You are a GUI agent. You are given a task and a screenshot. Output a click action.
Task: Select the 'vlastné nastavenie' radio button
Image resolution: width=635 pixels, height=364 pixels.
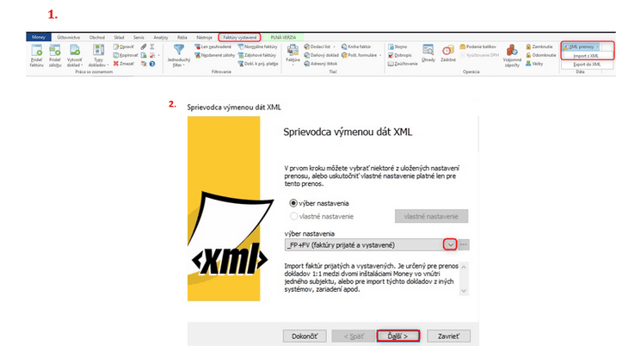pyautogui.click(x=293, y=216)
